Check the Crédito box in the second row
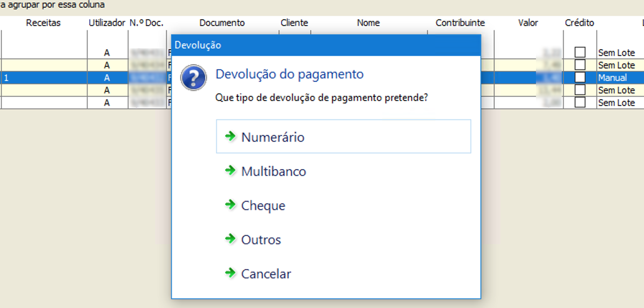 pyautogui.click(x=580, y=65)
